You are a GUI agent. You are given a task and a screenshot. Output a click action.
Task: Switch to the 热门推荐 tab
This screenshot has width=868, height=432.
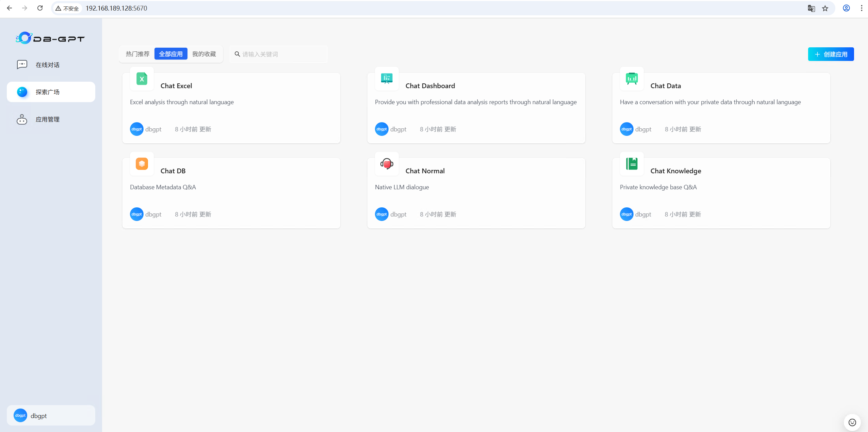click(x=137, y=54)
